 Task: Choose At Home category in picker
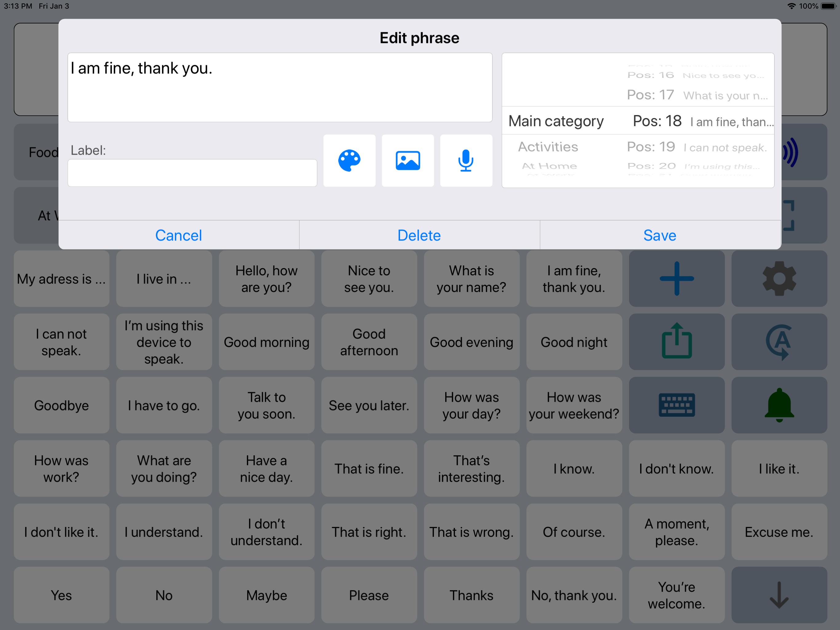click(549, 166)
